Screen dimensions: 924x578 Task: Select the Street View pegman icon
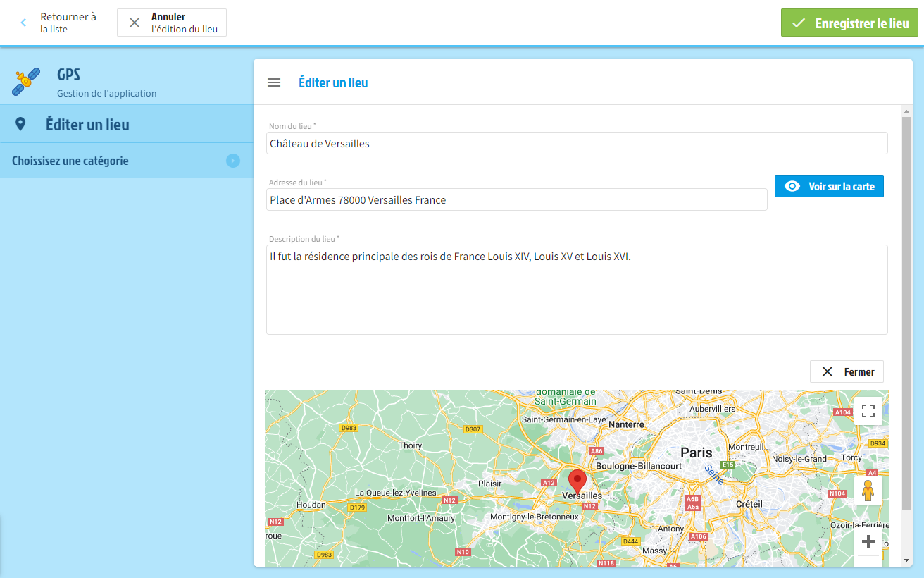tap(868, 490)
